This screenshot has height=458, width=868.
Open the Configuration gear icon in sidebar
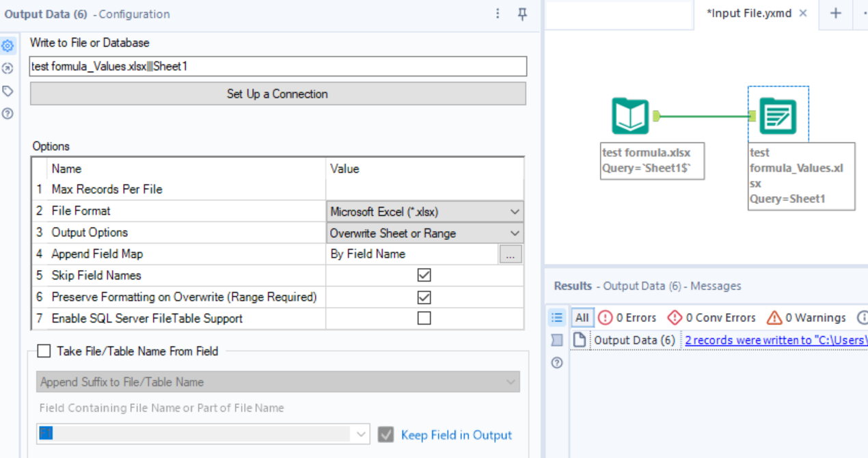(x=9, y=45)
